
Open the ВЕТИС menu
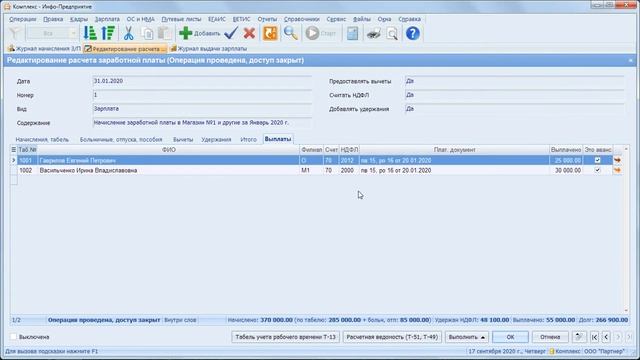(x=242, y=19)
